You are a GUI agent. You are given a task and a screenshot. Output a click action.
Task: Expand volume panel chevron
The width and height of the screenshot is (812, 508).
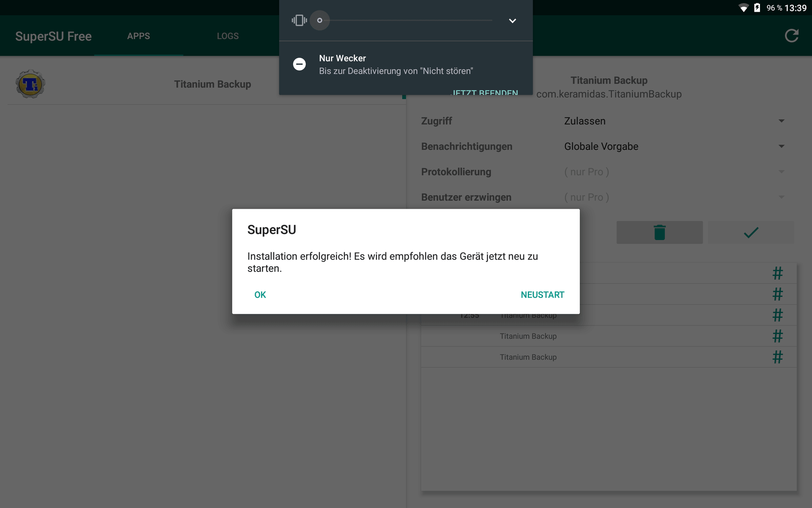(512, 20)
